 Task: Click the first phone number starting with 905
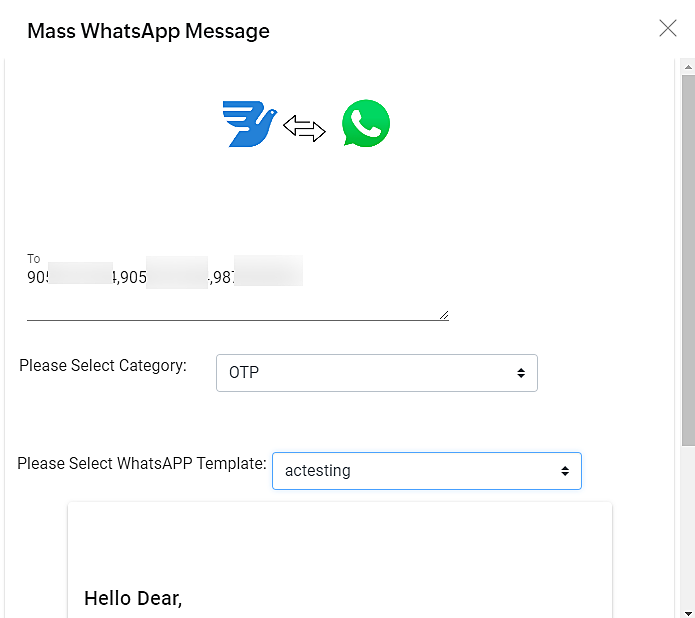(x=70, y=278)
